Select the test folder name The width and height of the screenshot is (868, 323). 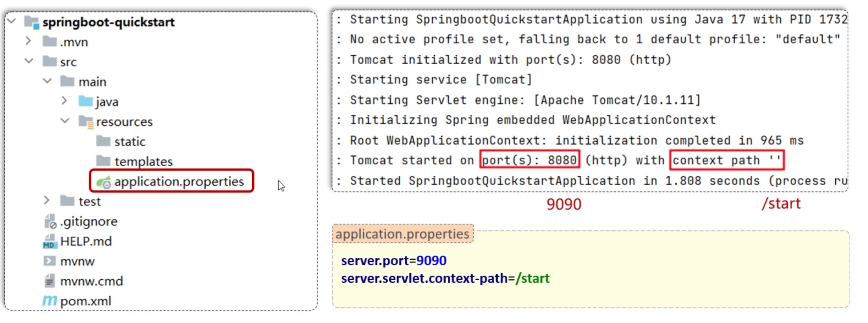(90, 202)
